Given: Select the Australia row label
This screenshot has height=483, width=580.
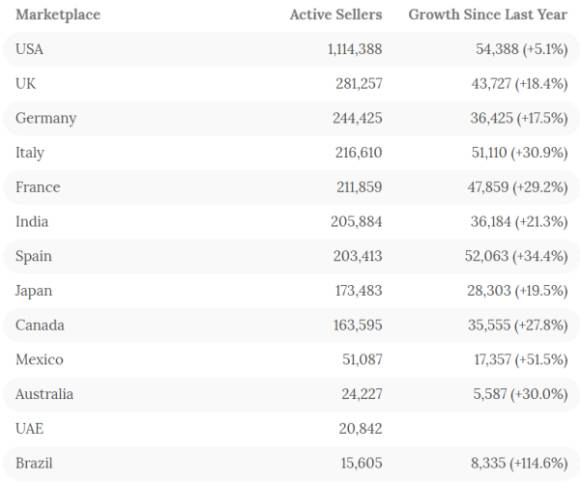Looking at the screenshot, I should tap(44, 394).
